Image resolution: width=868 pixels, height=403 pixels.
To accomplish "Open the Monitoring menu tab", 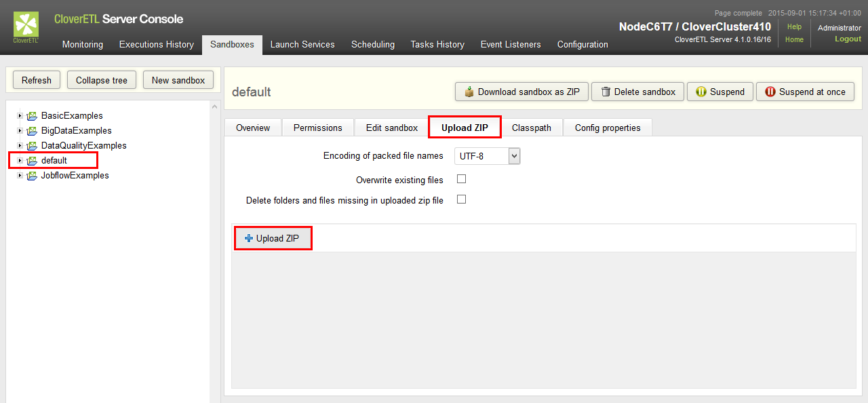I will pos(83,44).
